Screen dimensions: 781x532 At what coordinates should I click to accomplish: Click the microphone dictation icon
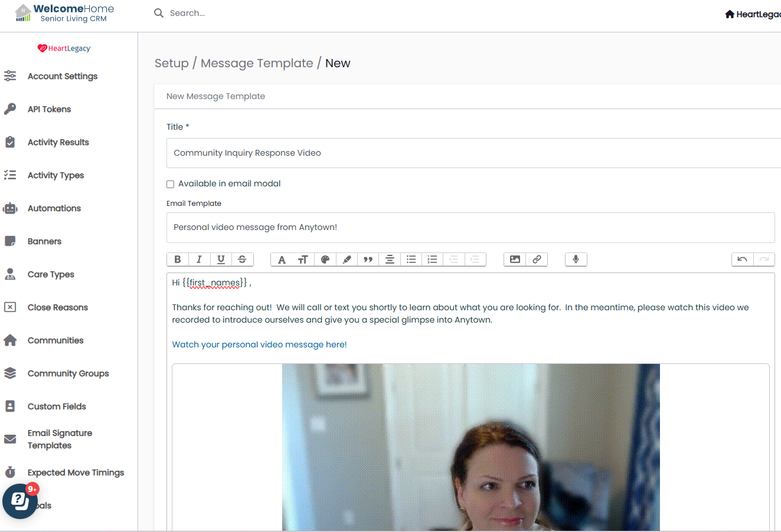[576, 260]
